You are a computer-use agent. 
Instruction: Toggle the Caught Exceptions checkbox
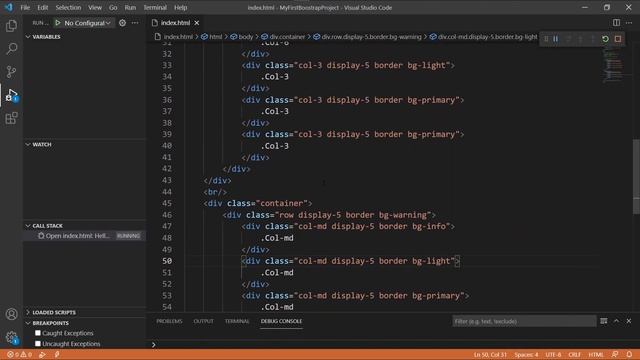click(38, 333)
